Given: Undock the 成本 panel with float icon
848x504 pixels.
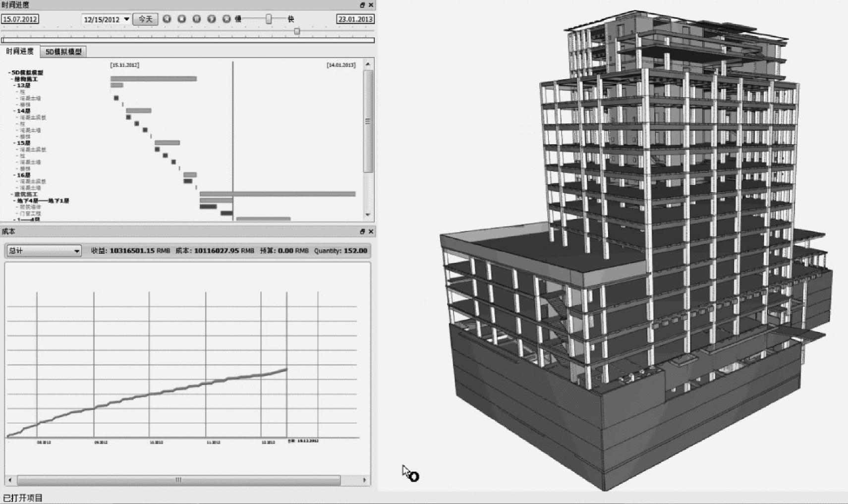Looking at the screenshot, I should 362,231.
